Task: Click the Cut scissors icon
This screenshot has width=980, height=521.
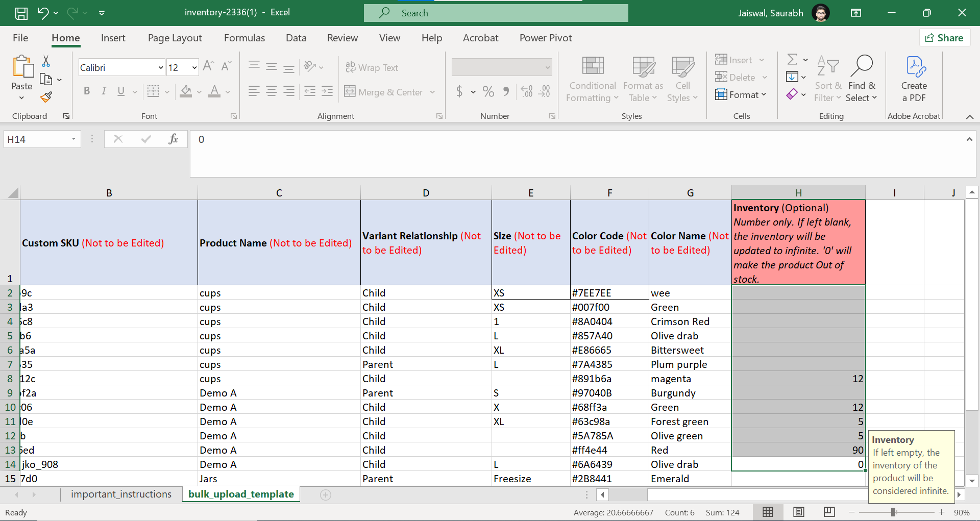Action: tap(46, 61)
